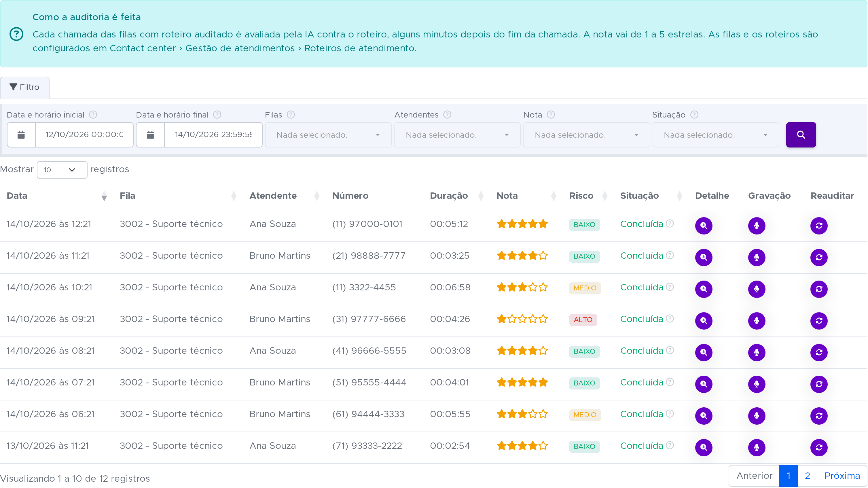Sort table by the Data column
868x488 pixels.
[x=57, y=196]
